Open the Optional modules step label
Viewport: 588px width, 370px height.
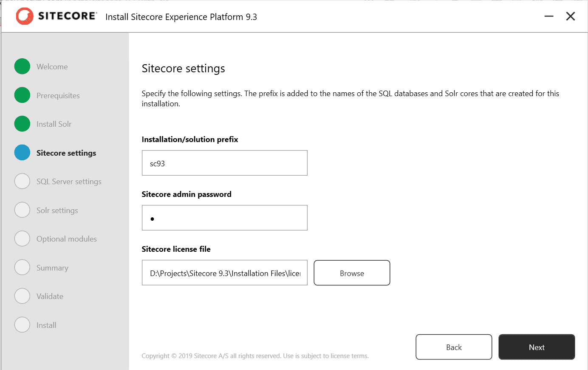point(67,239)
